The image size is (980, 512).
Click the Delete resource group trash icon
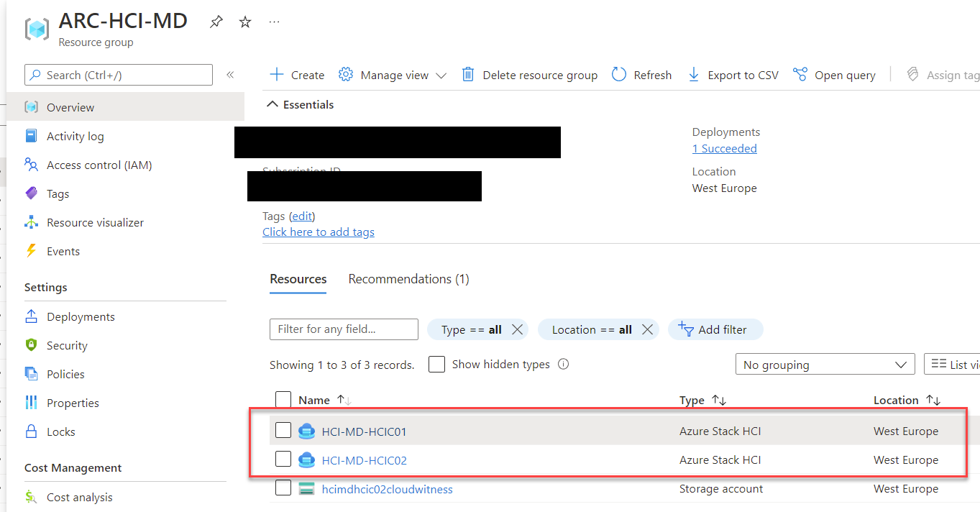tap(468, 75)
